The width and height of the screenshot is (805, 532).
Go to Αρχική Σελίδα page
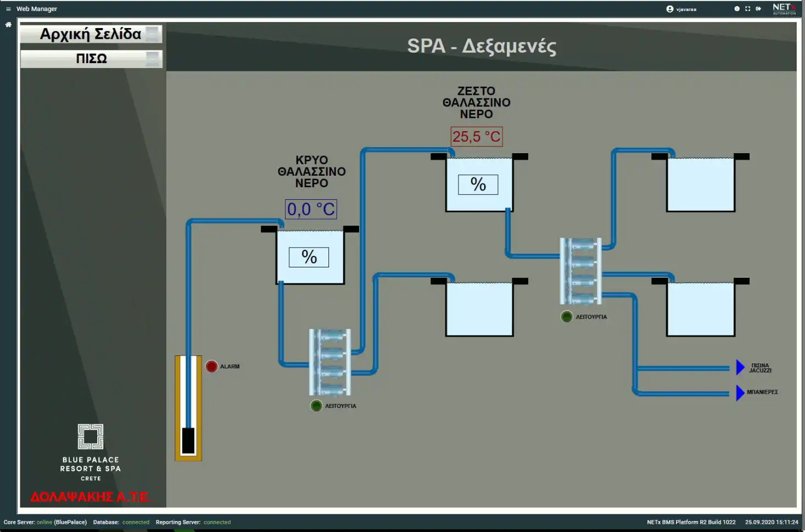point(91,34)
